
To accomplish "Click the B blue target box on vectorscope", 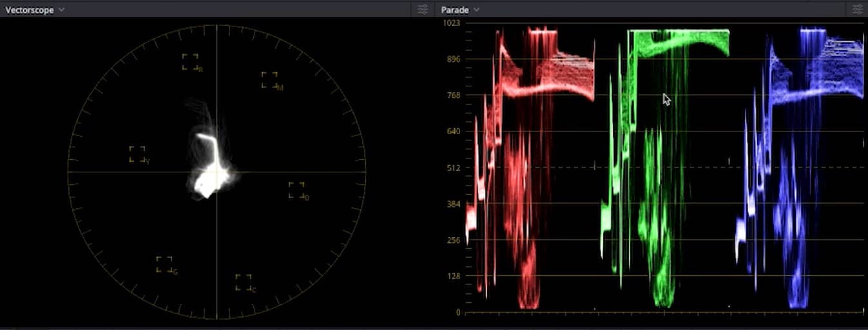I will click(296, 190).
